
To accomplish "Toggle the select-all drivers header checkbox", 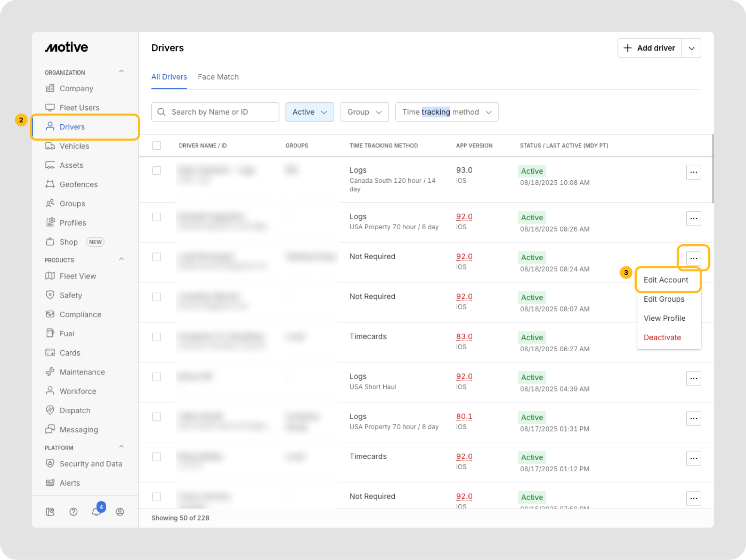I will click(157, 145).
